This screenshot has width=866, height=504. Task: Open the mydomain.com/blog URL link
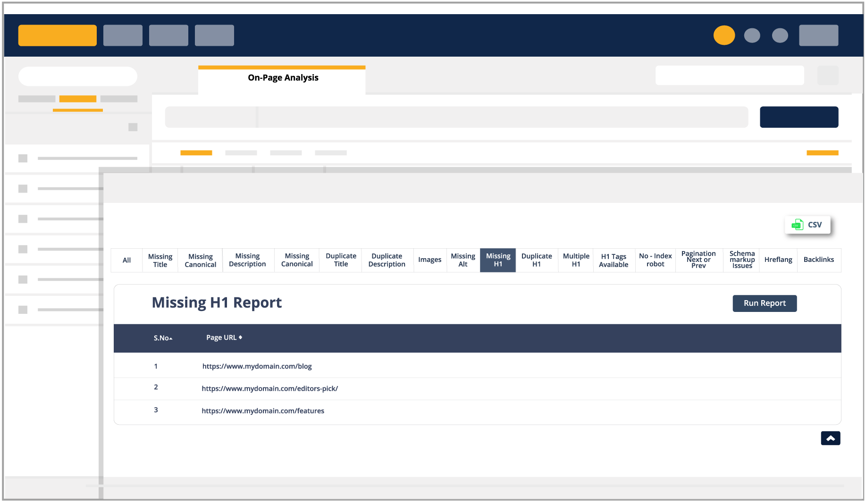[x=257, y=366]
